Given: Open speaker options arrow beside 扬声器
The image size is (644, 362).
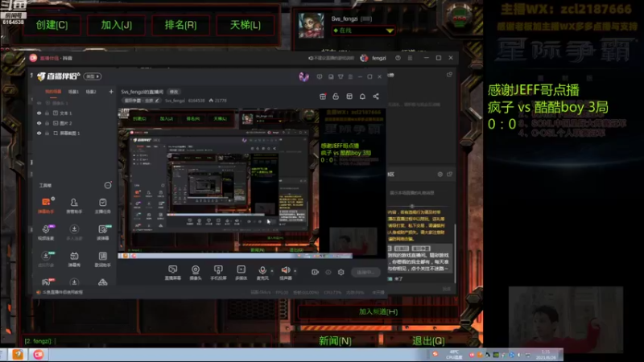Looking at the screenshot, I should (295, 270).
